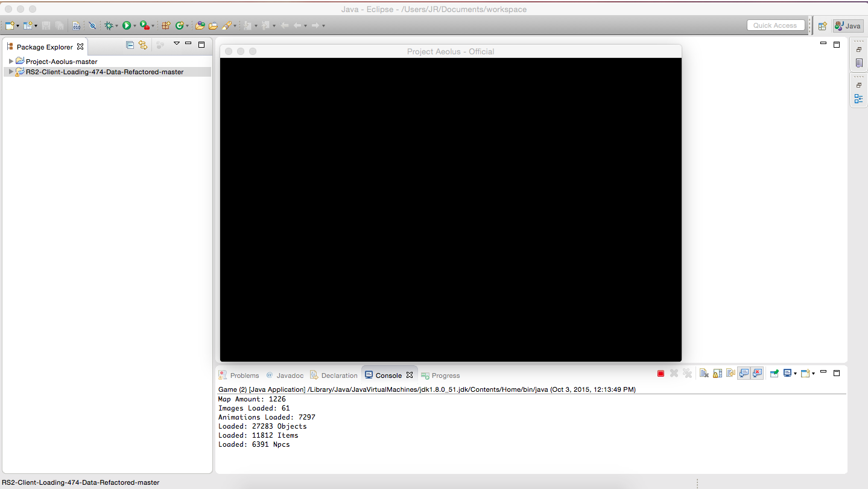The image size is (868, 489).
Task: Click the Search flashlight icon
Action: click(x=227, y=25)
